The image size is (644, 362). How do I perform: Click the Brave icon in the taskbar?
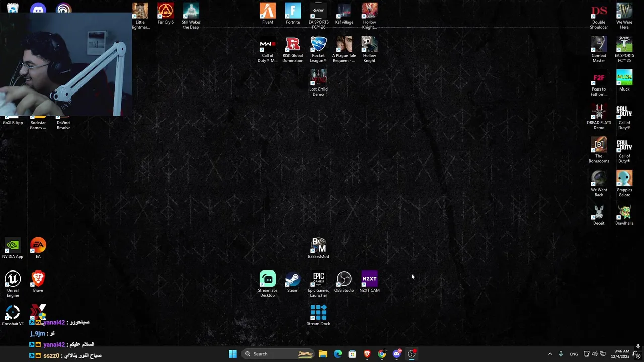pyautogui.click(x=367, y=354)
